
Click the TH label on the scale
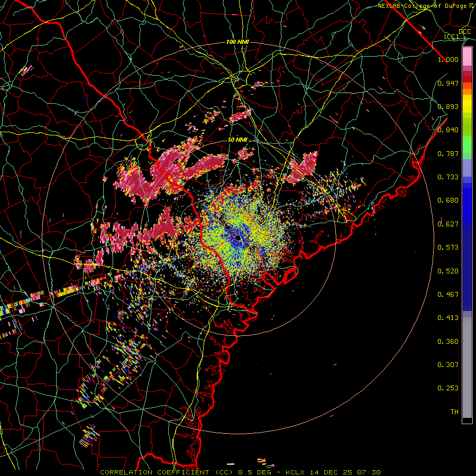[454, 412]
